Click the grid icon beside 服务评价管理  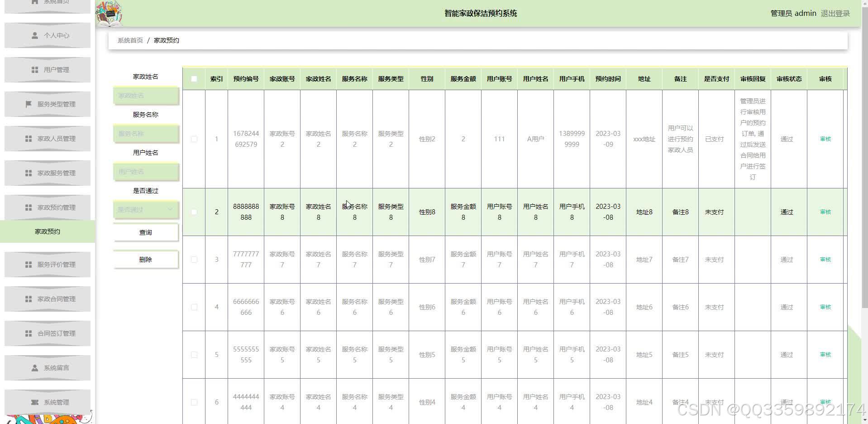pyautogui.click(x=29, y=265)
